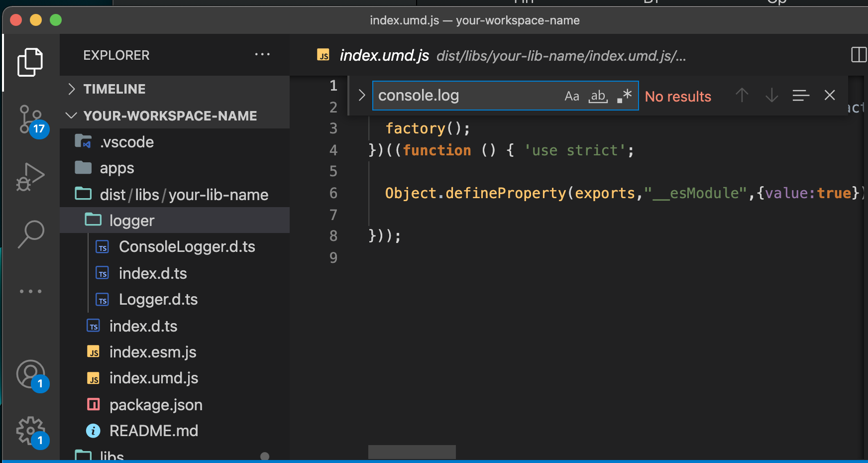
Task: Click the 'use strict' string in code
Action: 575,150
